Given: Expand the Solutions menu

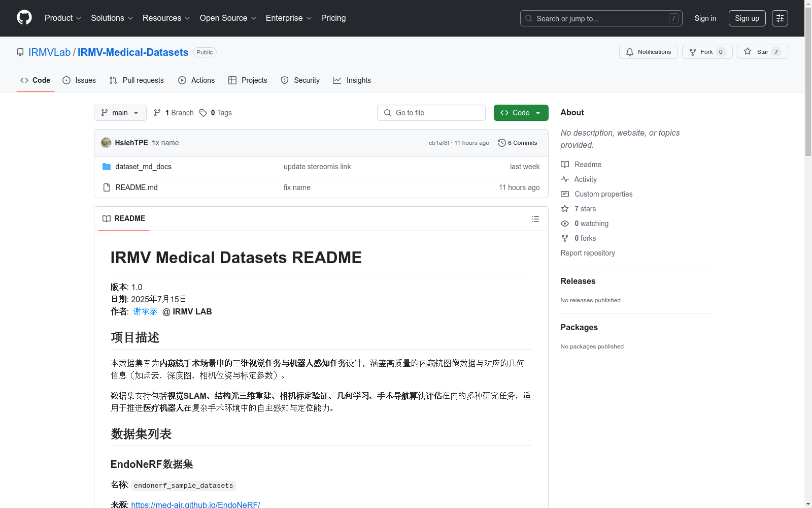Looking at the screenshot, I should point(112,18).
